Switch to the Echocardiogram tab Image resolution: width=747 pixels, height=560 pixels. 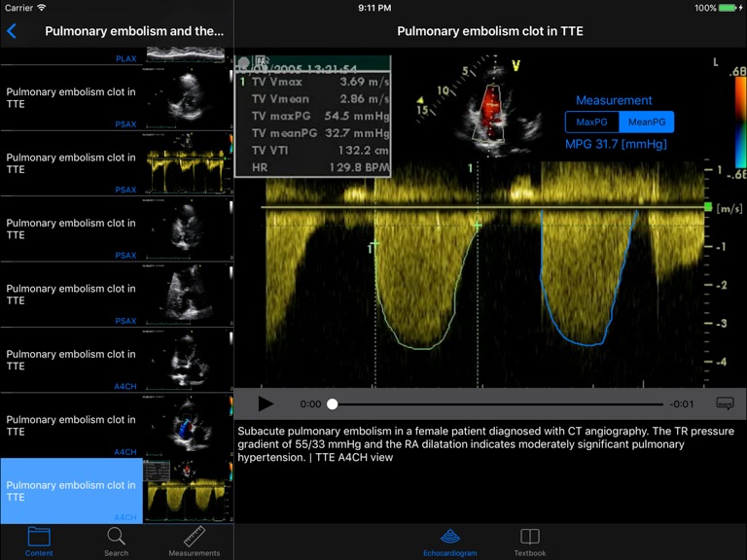pos(450,542)
